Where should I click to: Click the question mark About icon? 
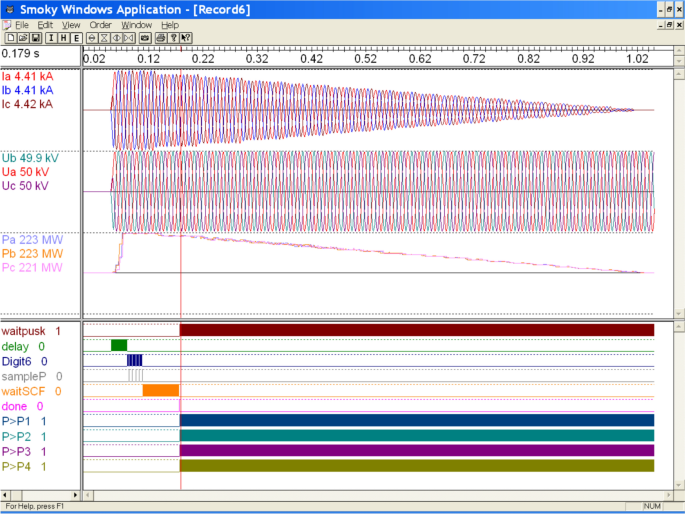tap(173, 38)
